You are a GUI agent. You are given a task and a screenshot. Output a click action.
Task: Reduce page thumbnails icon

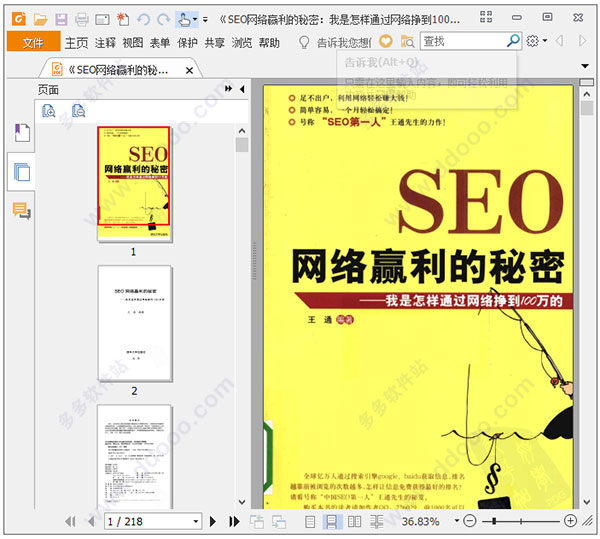tap(78, 111)
